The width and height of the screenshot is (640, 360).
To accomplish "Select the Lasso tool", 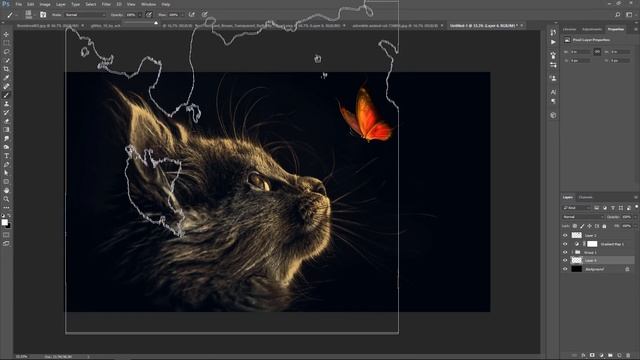I will pyautogui.click(x=6, y=52).
